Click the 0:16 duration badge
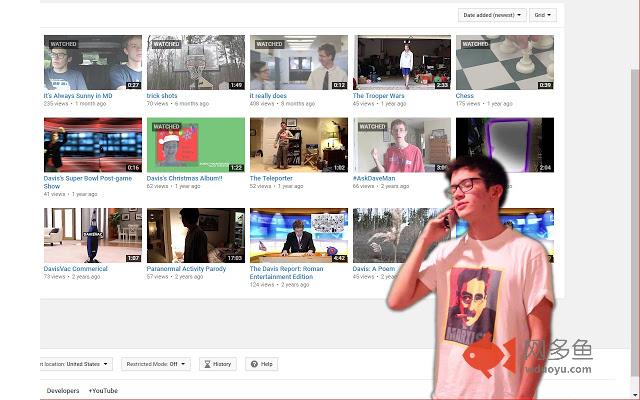The width and height of the screenshot is (640, 400). 133,167
